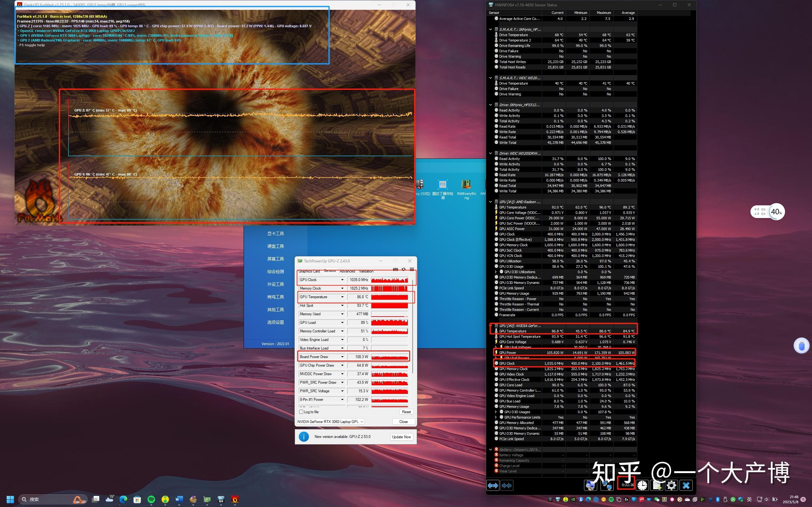Click HWiNFO expand columns arrows icon
Viewport: 812px width, 507px height.
493,485
